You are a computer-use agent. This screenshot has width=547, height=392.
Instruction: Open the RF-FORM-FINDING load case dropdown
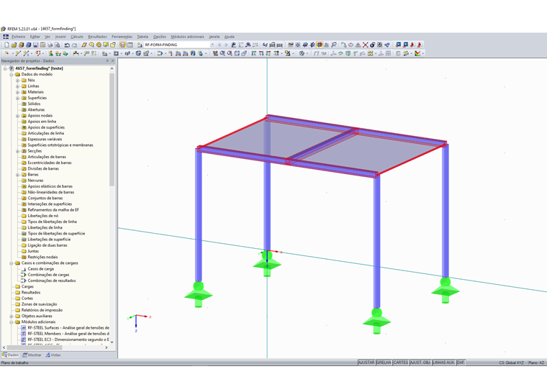212,45
